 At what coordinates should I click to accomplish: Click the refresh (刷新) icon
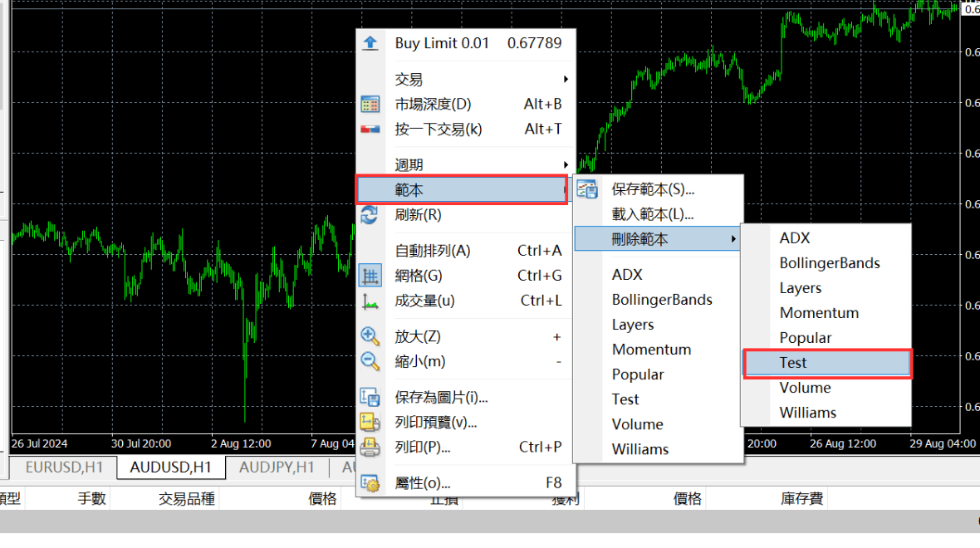(x=370, y=214)
